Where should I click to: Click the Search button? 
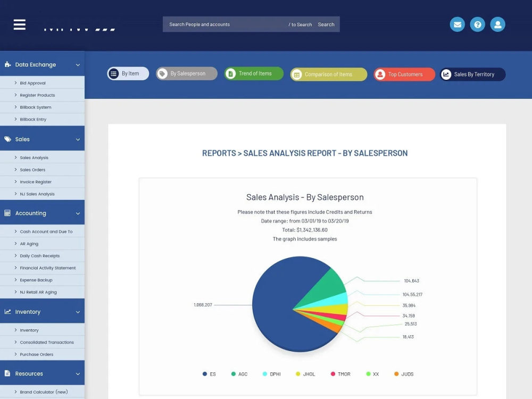326,24
